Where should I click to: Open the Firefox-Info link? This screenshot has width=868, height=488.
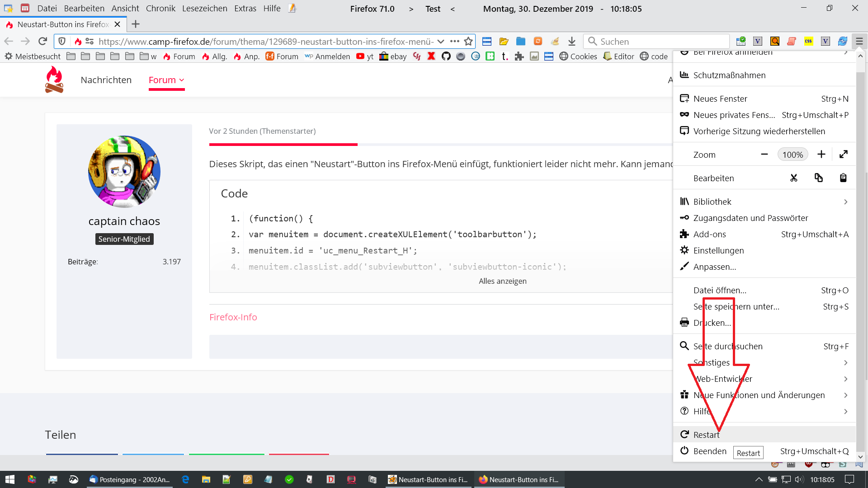tap(233, 317)
